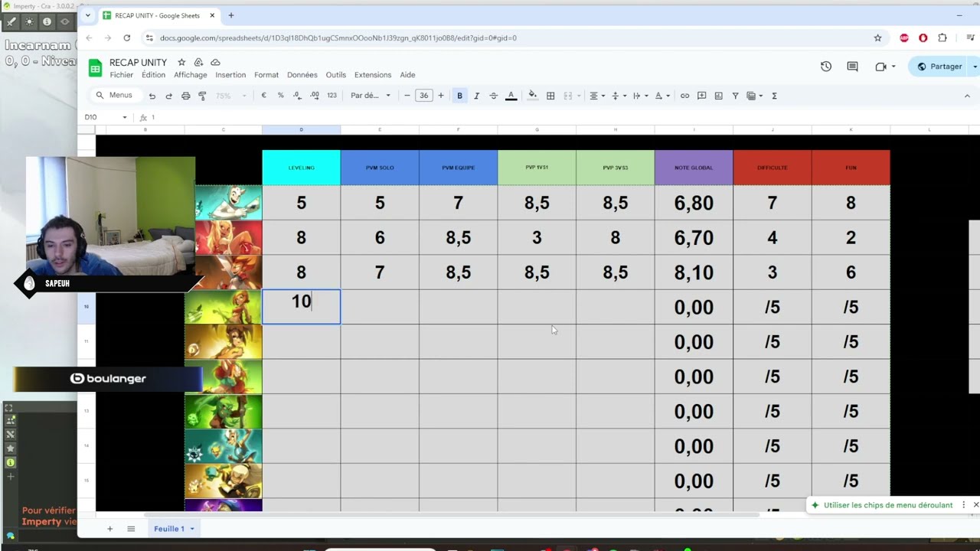Open text wrapping dropdown
The image size is (980, 551).
(x=640, y=96)
